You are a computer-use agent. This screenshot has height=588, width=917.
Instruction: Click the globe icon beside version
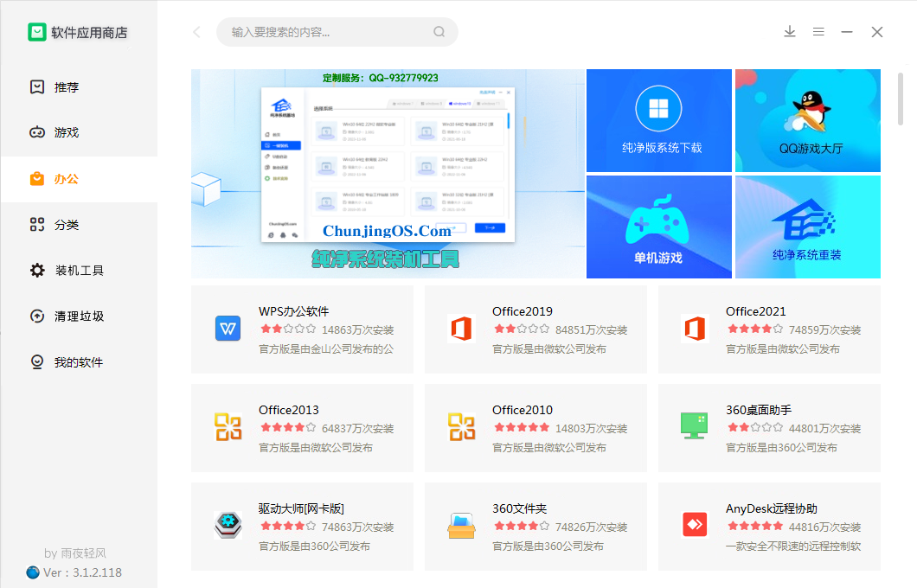(x=34, y=572)
